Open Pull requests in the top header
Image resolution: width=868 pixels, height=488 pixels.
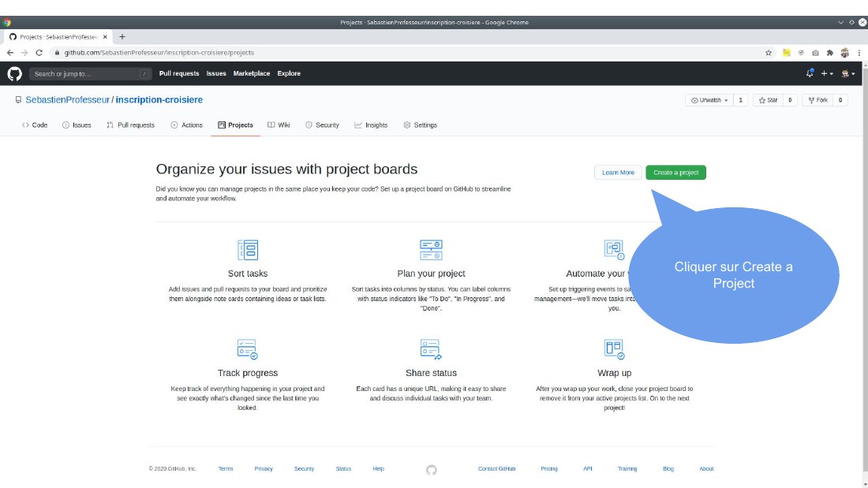pyautogui.click(x=179, y=73)
